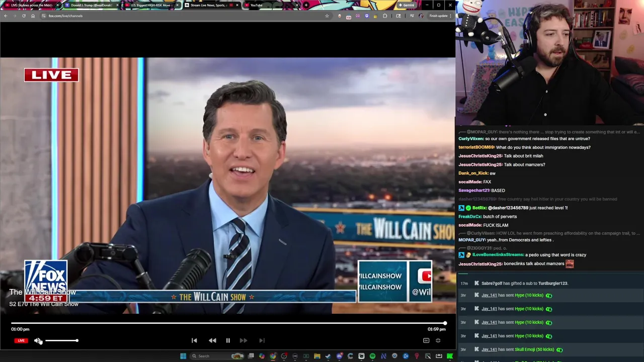The width and height of the screenshot is (644, 362).
Task: Fast forward the stream
Action: coord(244,340)
